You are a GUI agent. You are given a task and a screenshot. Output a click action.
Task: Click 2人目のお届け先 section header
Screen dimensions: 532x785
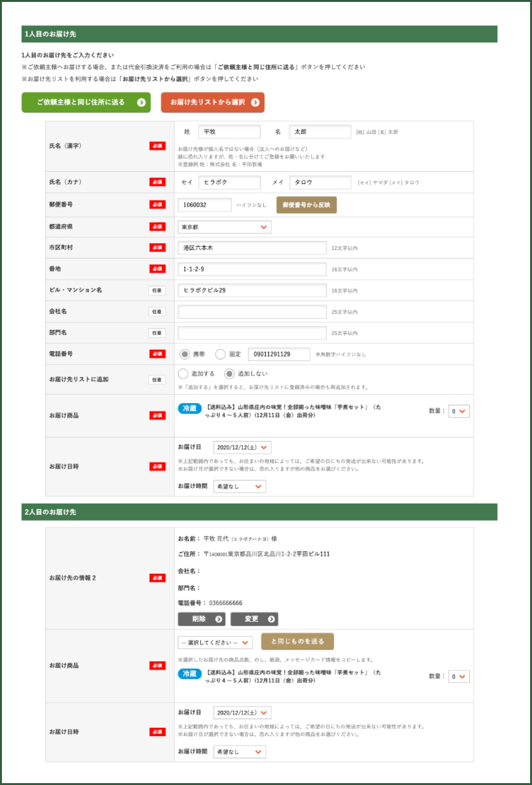pyautogui.click(x=259, y=512)
